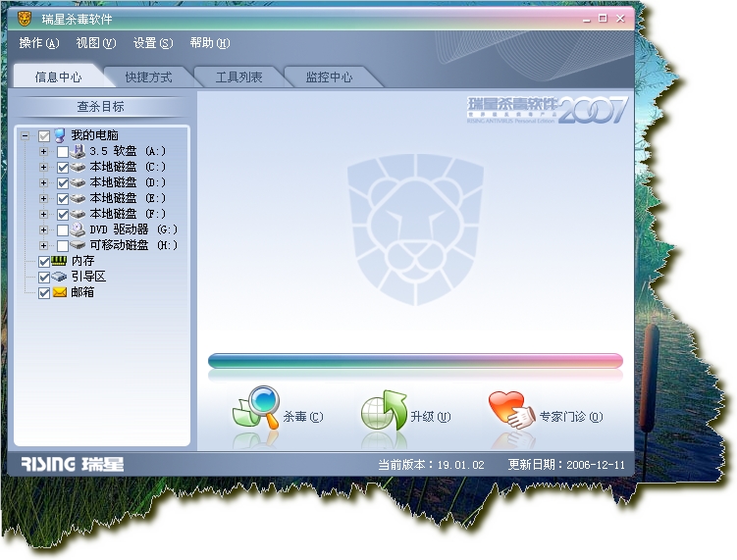
Task: Enable the 3.5 floppy A: checkbox
Action: coord(63,152)
